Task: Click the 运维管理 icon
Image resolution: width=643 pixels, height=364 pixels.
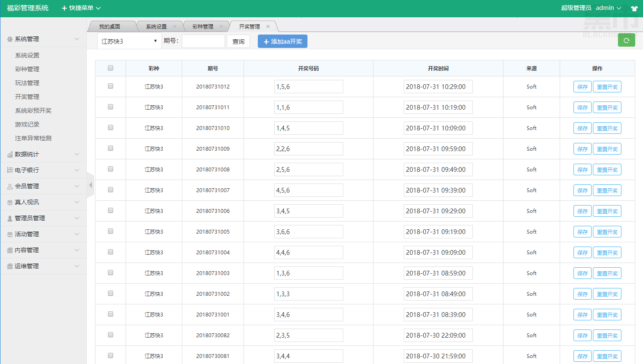Action: [10, 266]
